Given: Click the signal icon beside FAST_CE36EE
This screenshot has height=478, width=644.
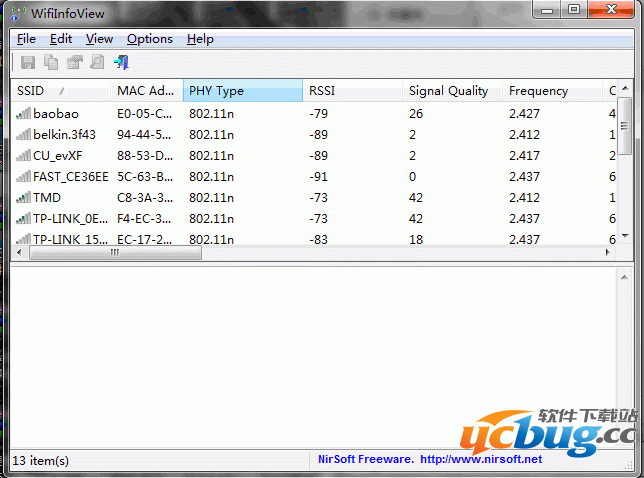Looking at the screenshot, I should click(23, 176).
